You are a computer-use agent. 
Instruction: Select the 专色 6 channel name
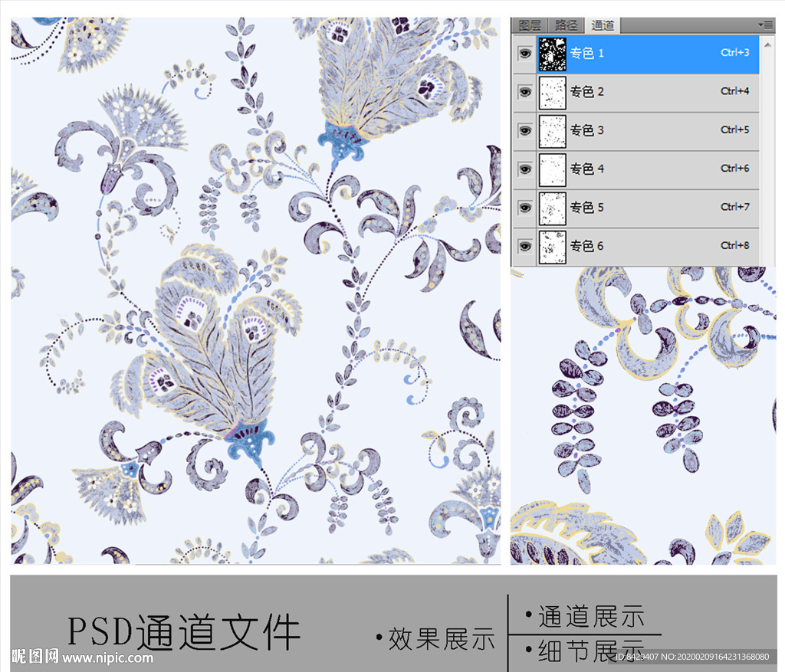586,246
